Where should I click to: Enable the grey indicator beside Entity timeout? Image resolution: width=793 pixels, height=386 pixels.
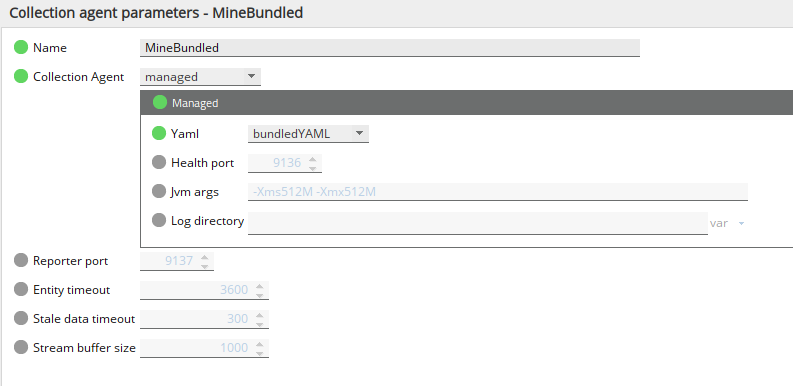(x=21, y=289)
